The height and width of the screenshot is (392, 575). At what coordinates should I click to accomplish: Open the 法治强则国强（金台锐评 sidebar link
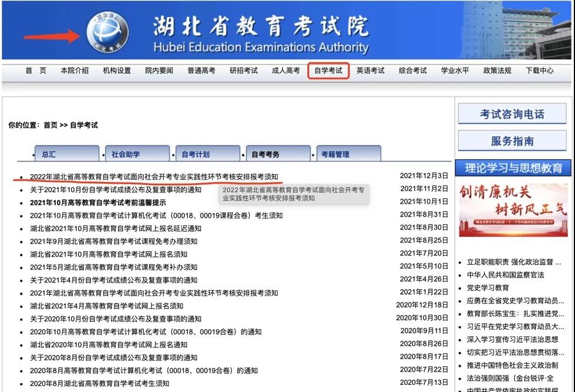click(x=510, y=378)
